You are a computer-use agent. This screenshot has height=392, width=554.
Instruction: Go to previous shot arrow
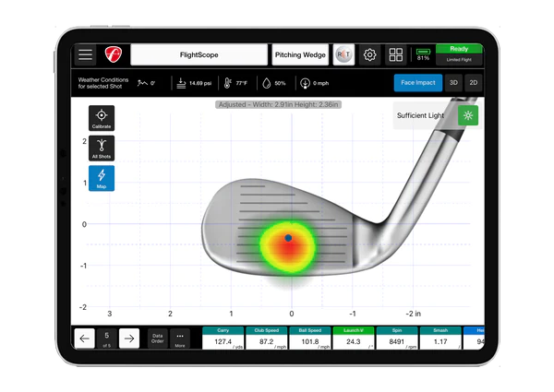point(84,339)
